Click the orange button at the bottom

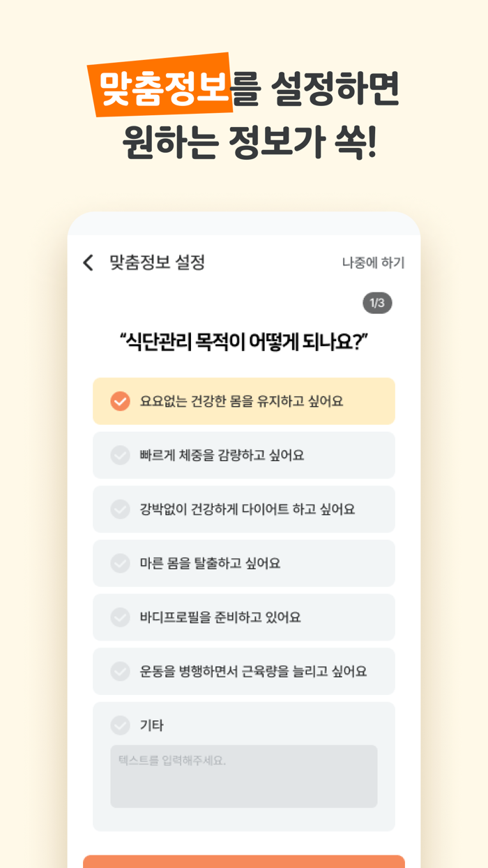click(x=243, y=865)
